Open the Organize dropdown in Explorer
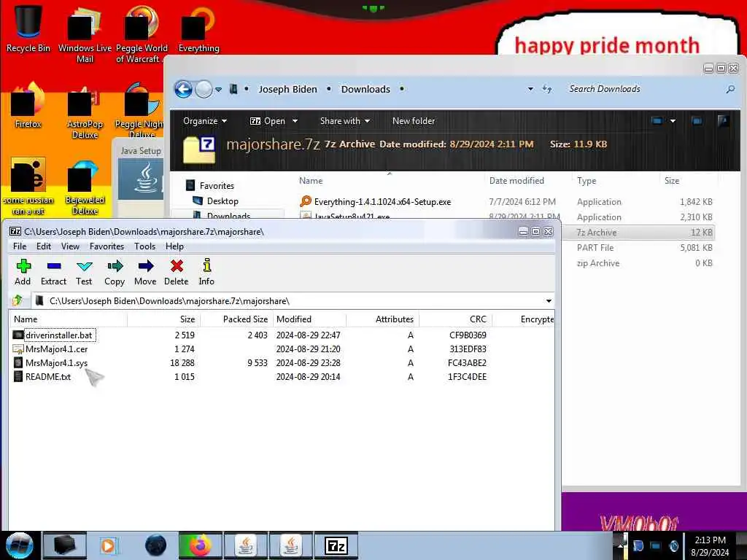 tap(205, 121)
